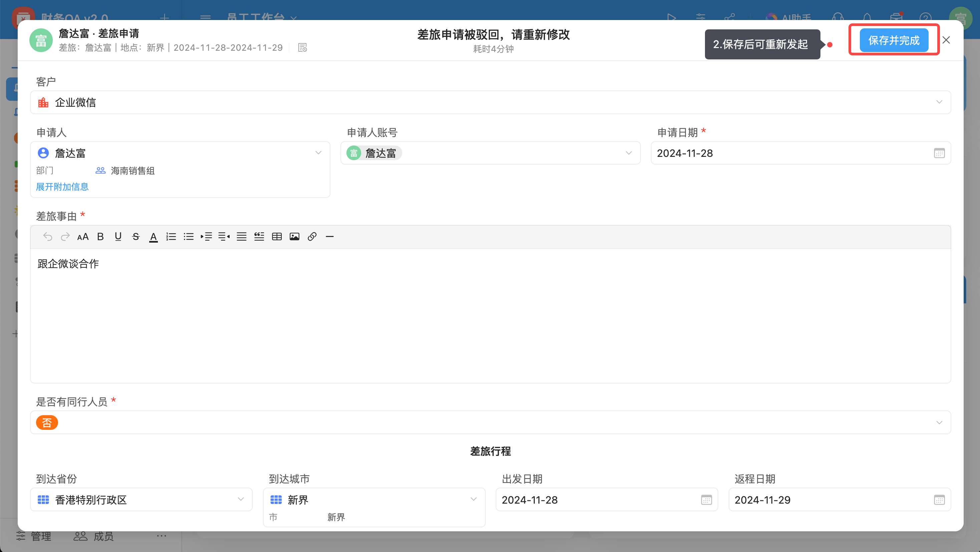Click 保存并完成 button
This screenshot has height=552, width=980.
pos(894,40)
